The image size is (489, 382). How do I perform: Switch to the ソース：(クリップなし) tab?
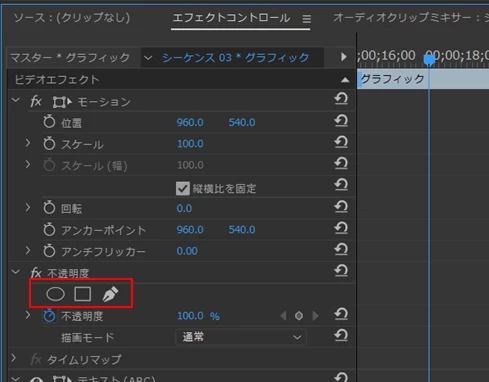pos(72,17)
